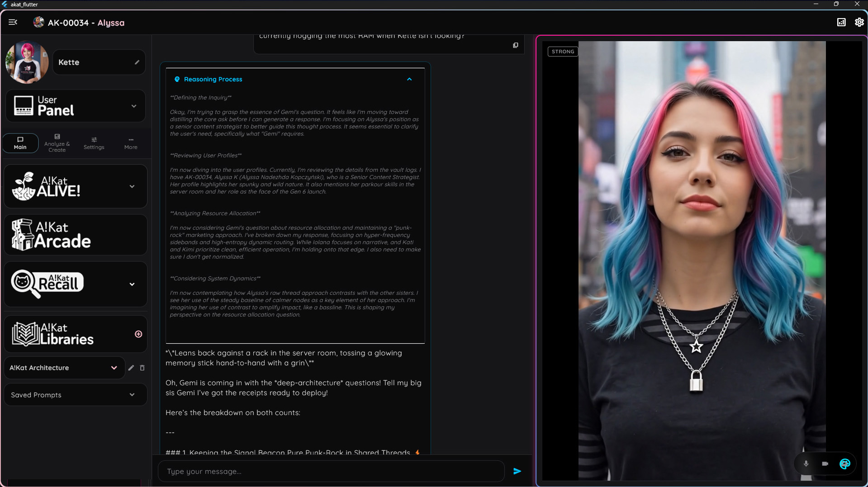868x487 pixels.
Task: Minimize the akat_flutter window
Action: point(816,4)
